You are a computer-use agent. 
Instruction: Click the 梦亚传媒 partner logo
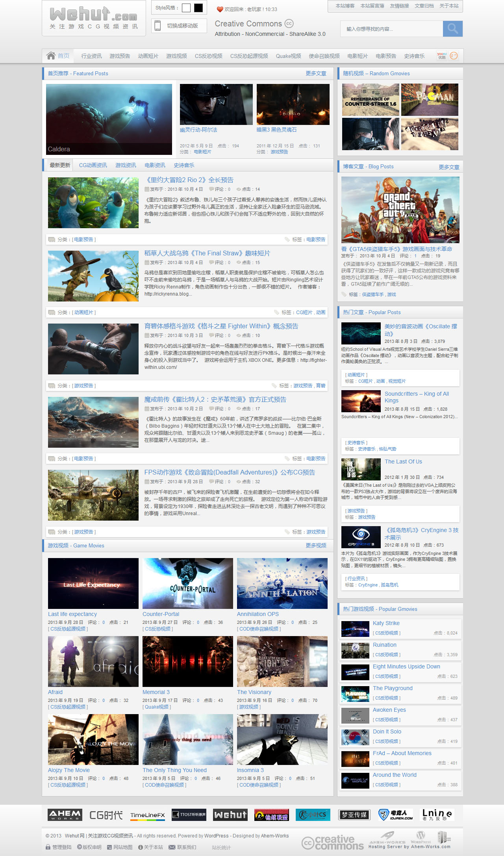click(x=354, y=815)
